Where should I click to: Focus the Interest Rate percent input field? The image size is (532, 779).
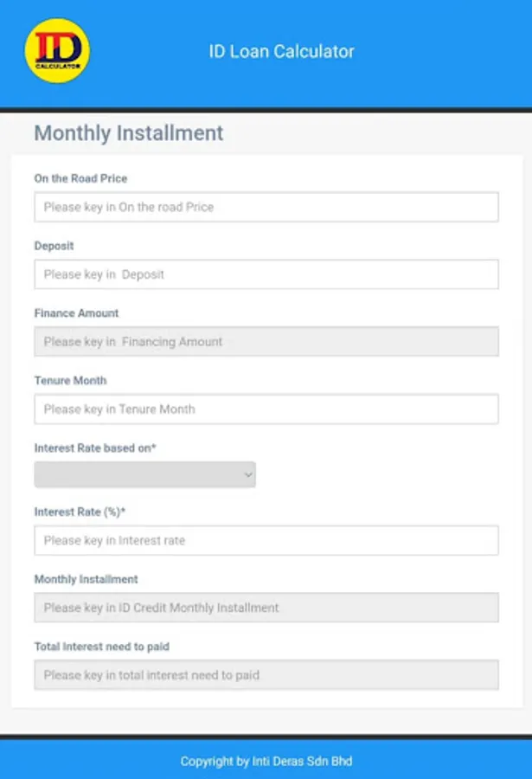266,540
